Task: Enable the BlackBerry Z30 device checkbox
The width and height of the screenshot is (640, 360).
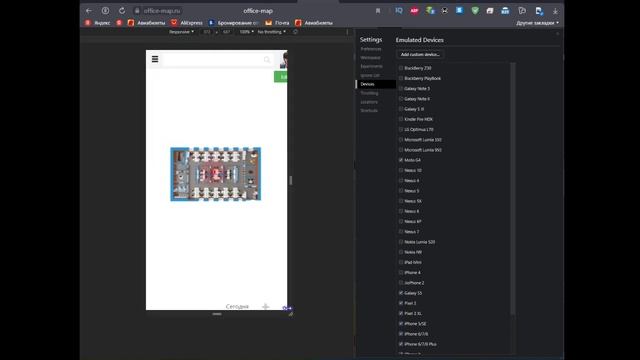Action: pyautogui.click(x=401, y=68)
